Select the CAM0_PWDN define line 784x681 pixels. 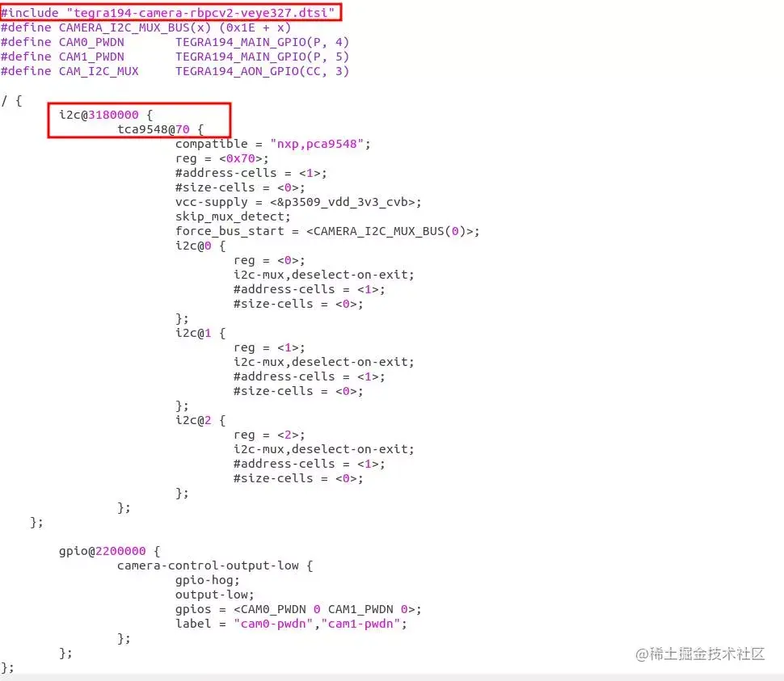[x=175, y=42]
